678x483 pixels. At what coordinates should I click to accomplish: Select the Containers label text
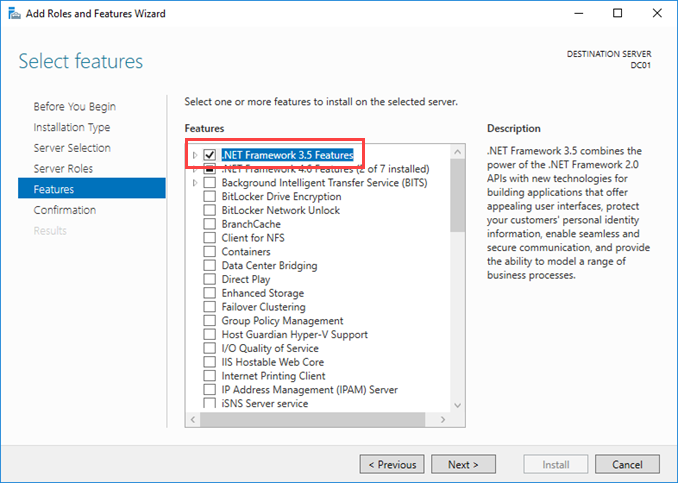click(x=246, y=252)
